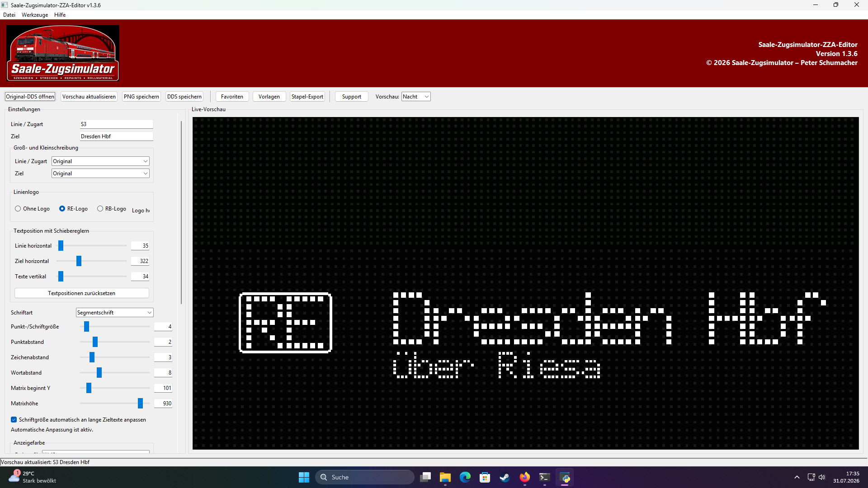Image resolution: width=868 pixels, height=488 pixels.
Task: Click Vorschau aktualisieren button
Action: pyautogui.click(x=89, y=97)
